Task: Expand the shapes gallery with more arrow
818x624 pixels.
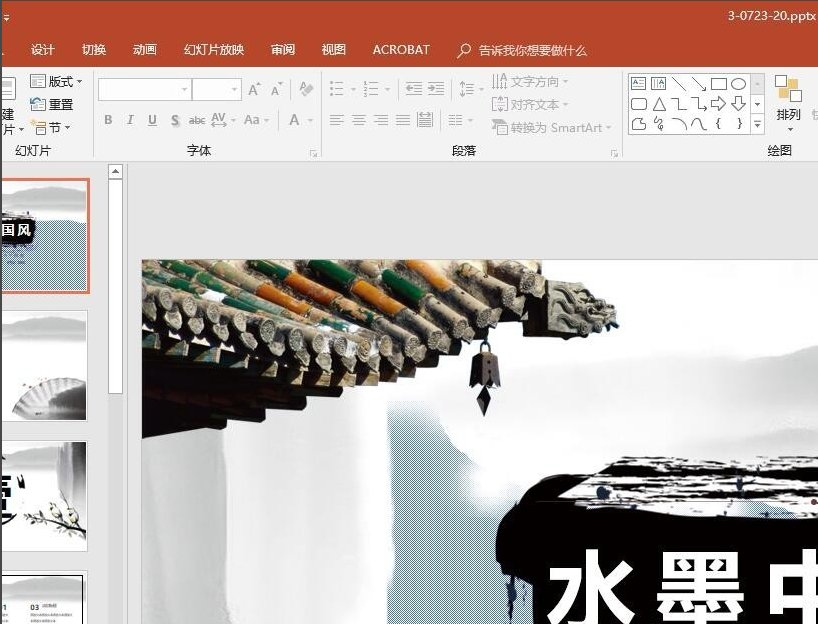Action: point(757,125)
